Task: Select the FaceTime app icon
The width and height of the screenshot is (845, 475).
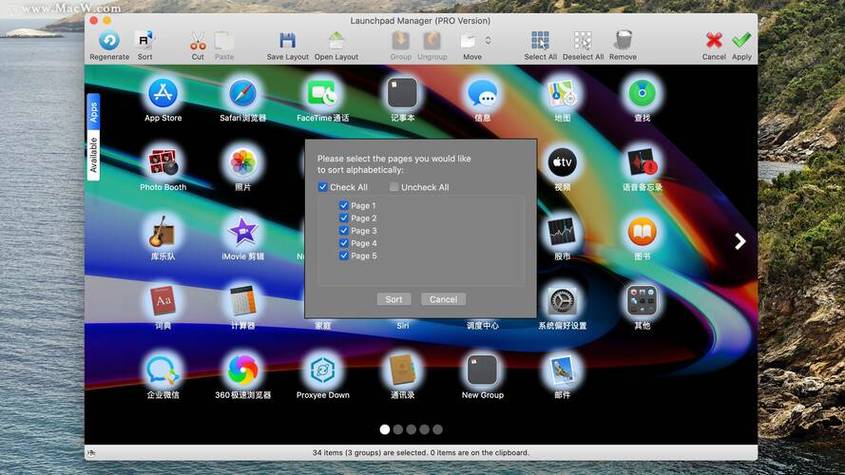Action: (322, 93)
